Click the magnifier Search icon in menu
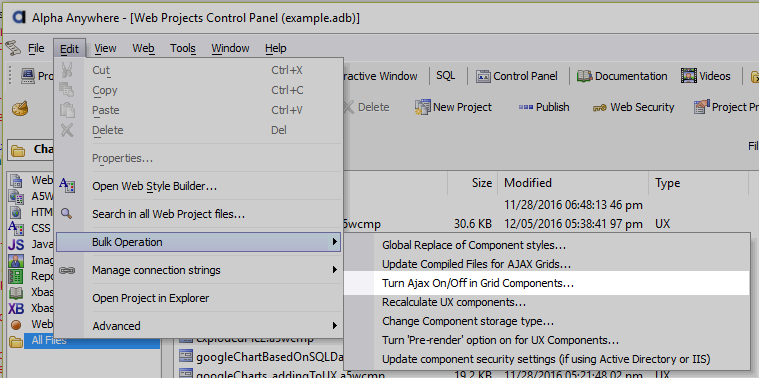The image size is (759, 378). coord(66,213)
